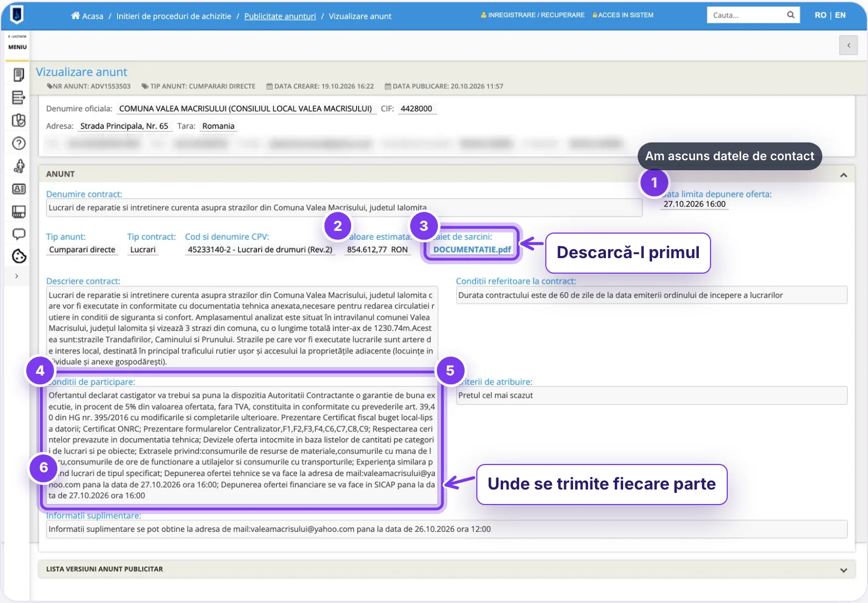
Task: Go to Initieri de proceduri de achizitie breadcrumb
Action: (174, 16)
